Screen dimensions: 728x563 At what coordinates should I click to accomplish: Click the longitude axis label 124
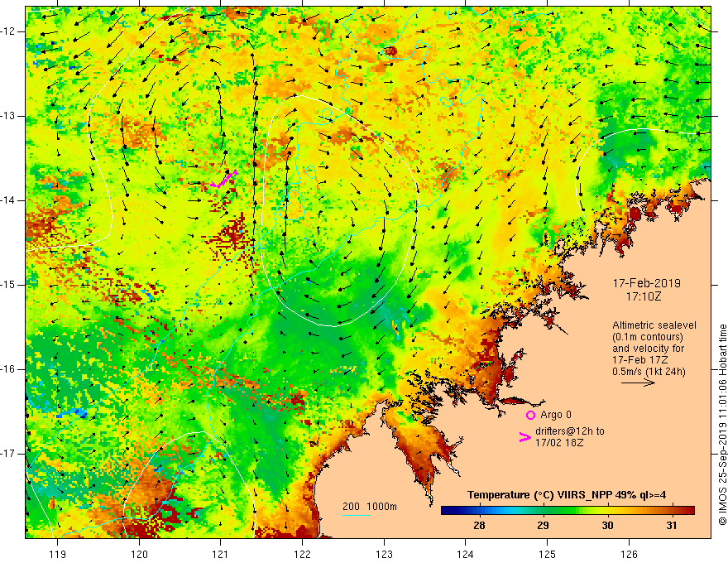tap(465, 554)
